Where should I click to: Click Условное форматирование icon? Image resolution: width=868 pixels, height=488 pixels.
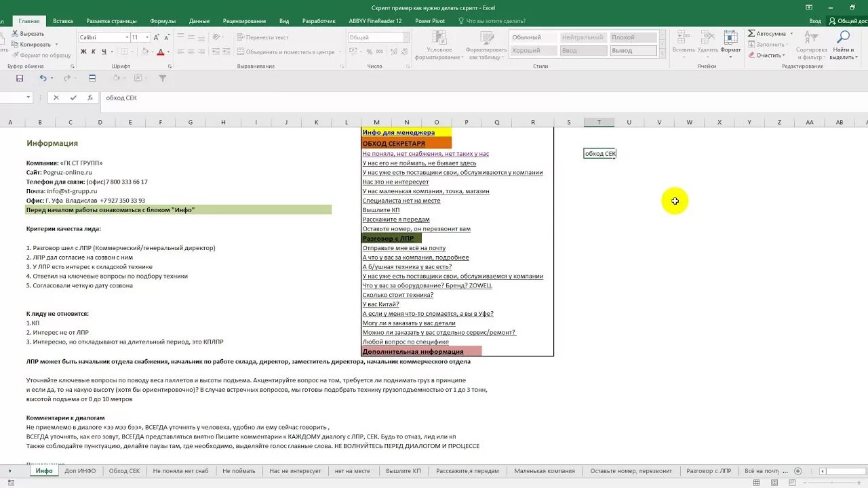coord(439,37)
